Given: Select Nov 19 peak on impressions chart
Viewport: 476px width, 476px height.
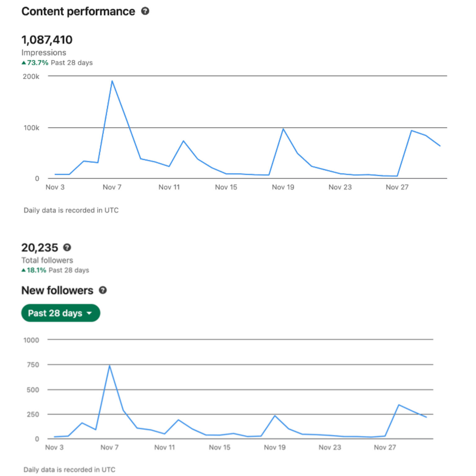Looking at the screenshot, I should (x=283, y=129).
